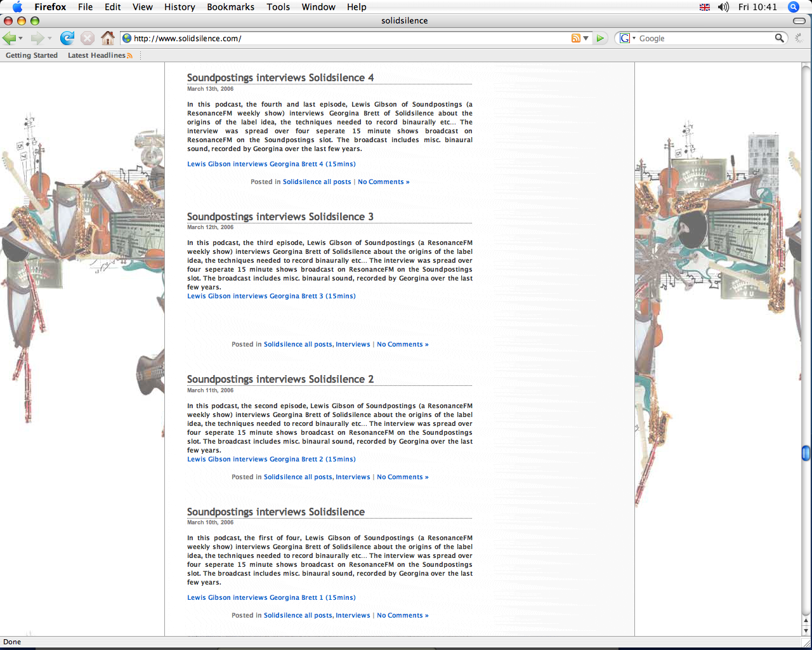Toggle the toolbar pill button in title bar
The width and height of the screenshot is (812, 650).
[799, 21]
